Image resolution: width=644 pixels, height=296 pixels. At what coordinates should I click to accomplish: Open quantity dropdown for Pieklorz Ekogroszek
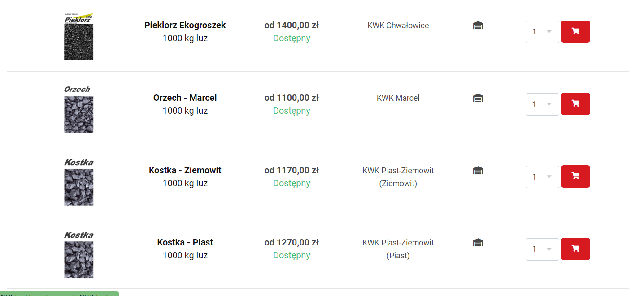pyautogui.click(x=542, y=32)
